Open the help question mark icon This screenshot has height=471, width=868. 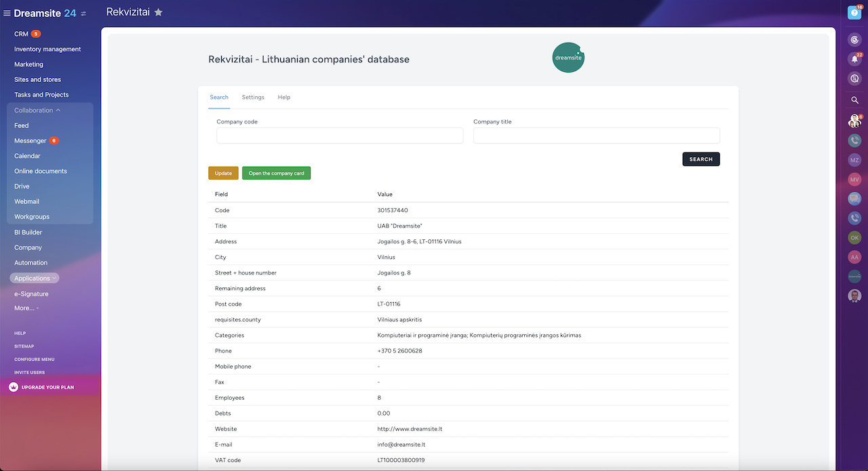[x=854, y=12]
